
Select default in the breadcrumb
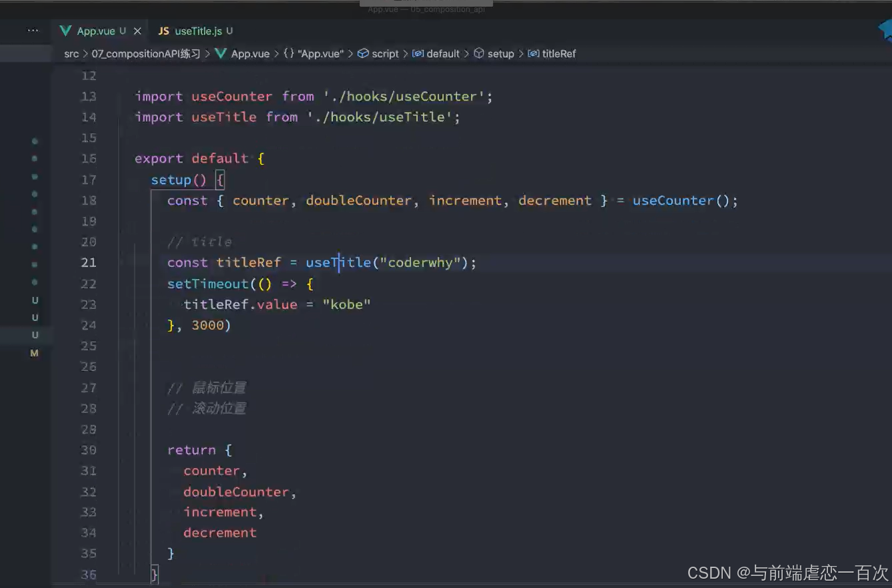coord(443,54)
